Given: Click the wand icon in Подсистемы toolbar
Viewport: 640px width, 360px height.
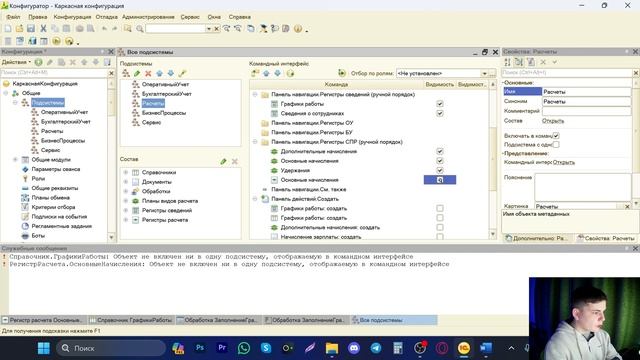Looking at the screenshot, I should coord(182,73).
